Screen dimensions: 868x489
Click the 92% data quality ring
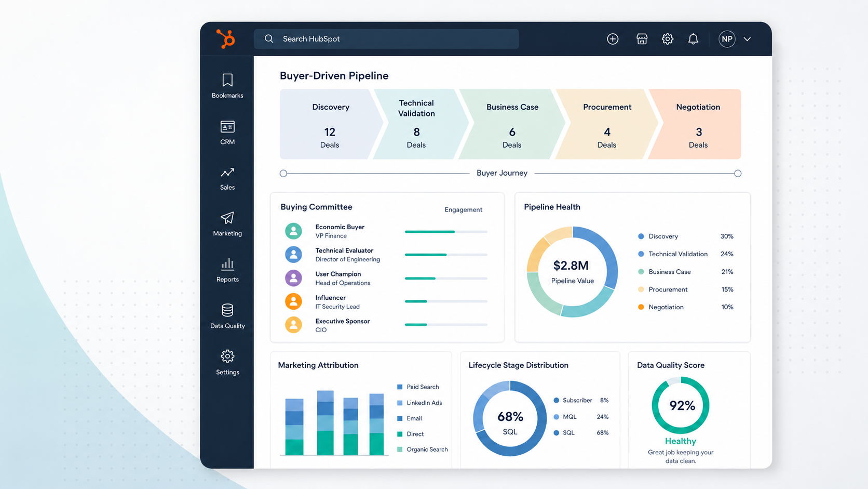[x=681, y=405]
